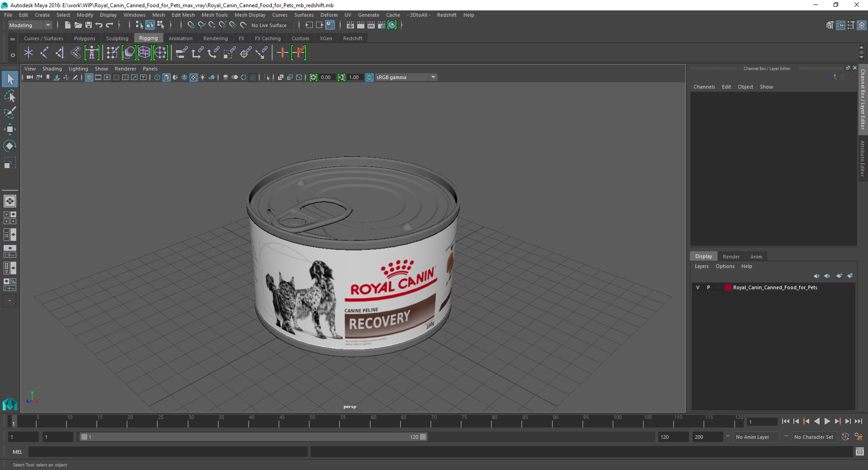Open Render Settings clapperboard gear icon
868x470 pixels.
(x=382, y=25)
